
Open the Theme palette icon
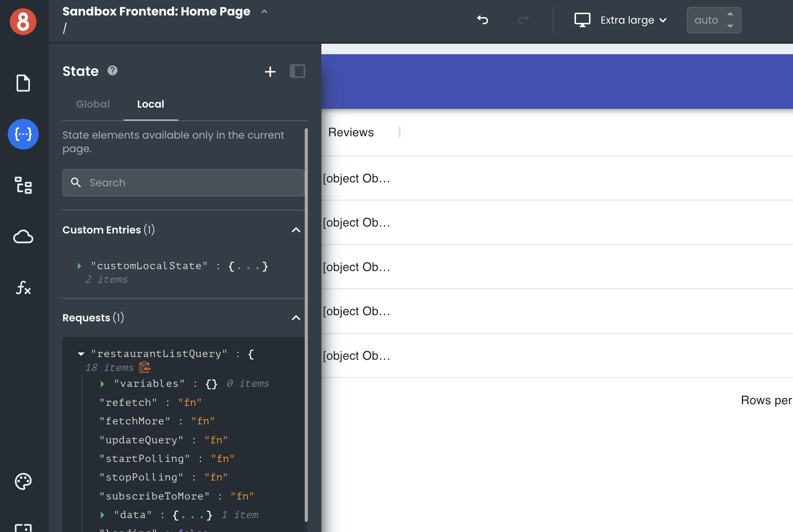(x=23, y=481)
